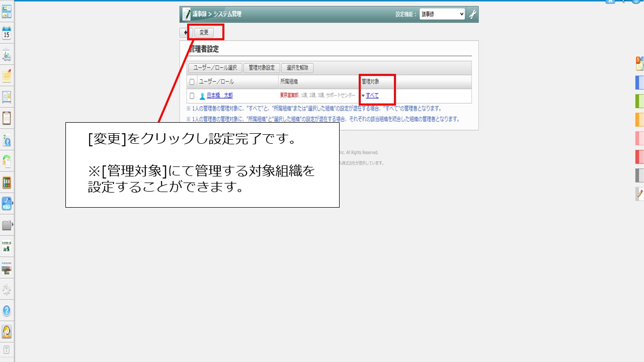Click the 管理対象 column header
The width and height of the screenshot is (644, 362).
(x=370, y=81)
